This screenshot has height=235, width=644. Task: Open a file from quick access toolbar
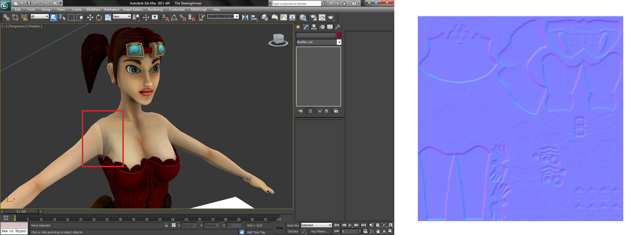(x=22, y=3)
